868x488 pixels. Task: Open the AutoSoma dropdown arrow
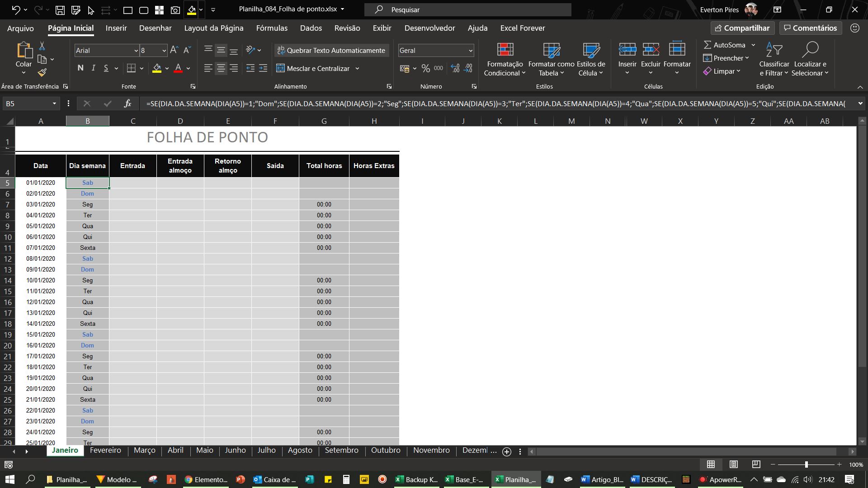(x=753, y=45)
